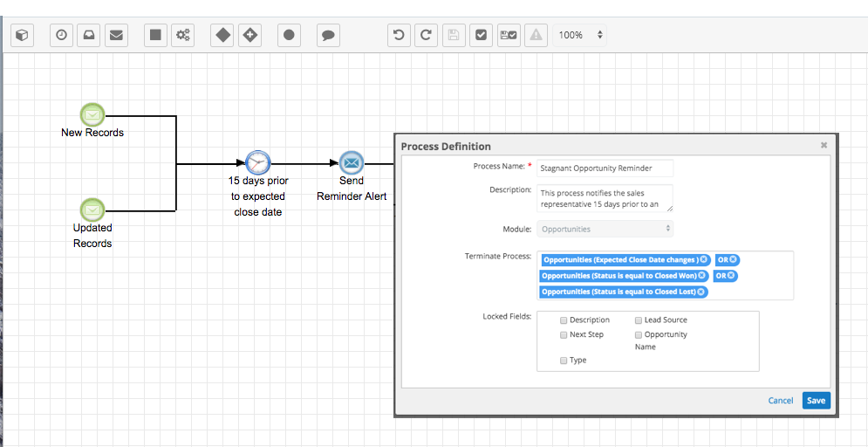Image resolution: width=868 pixels, height=447 pixels.
Task: Click the Process Name text field
Action: pyautogui.click(x=605, y=168)
